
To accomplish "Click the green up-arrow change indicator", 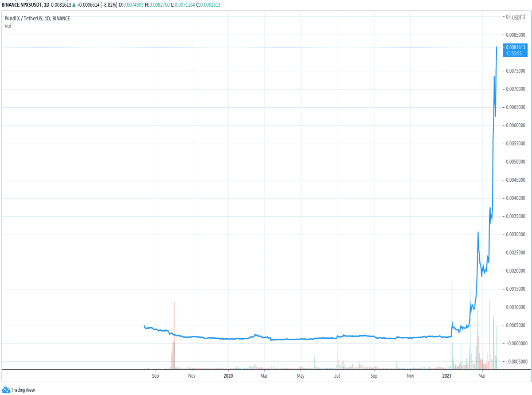I will 74,5.
